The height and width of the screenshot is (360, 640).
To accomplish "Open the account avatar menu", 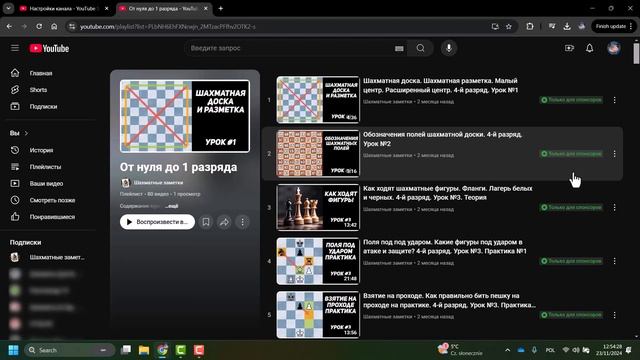I will 614,48.
